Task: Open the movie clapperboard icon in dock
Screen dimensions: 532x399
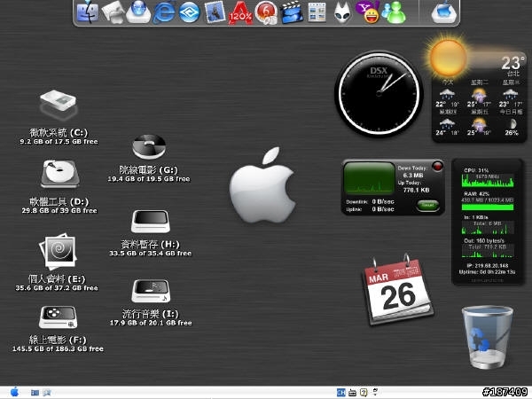Action: (291, 13)
